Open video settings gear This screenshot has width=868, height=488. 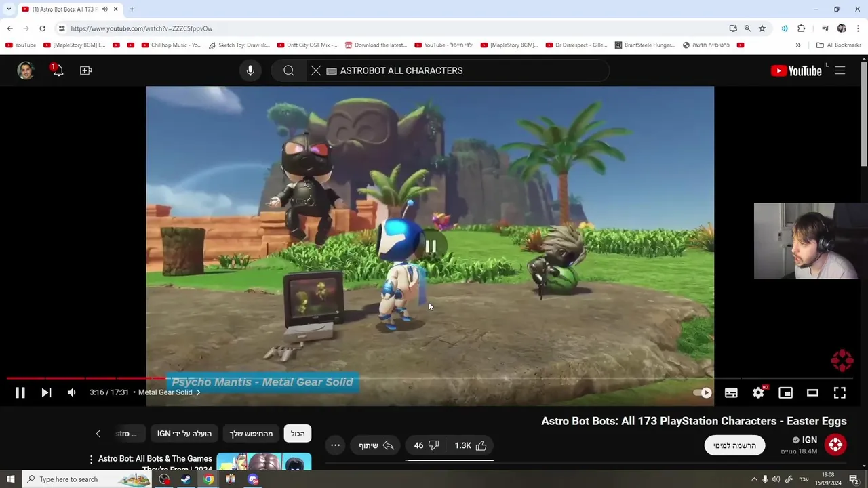tap(758, 392)
